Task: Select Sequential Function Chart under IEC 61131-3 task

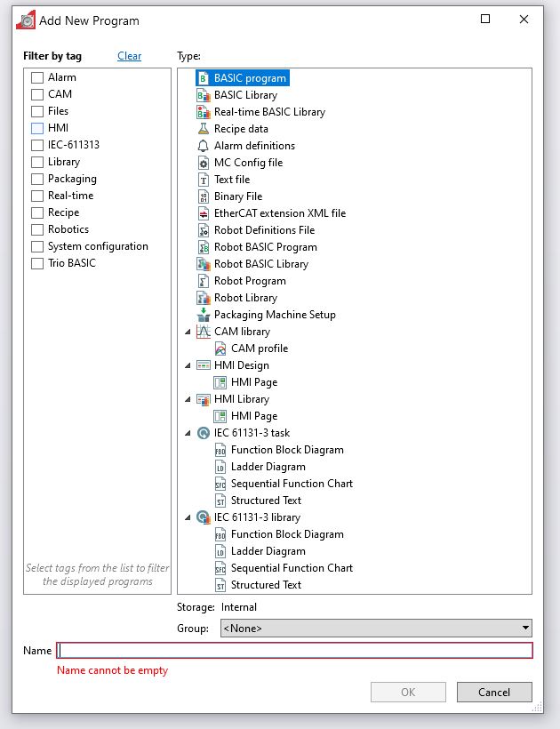Action: 292,484
